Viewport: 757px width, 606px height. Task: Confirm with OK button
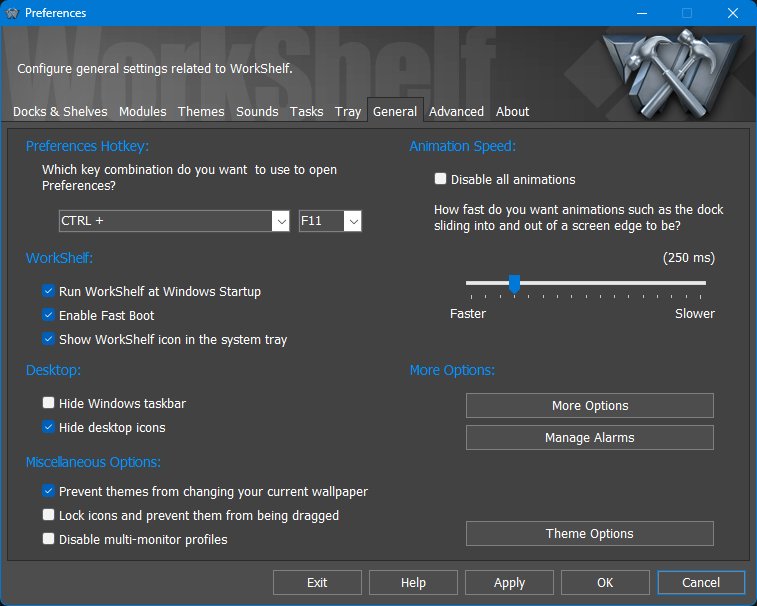(605, 582)
